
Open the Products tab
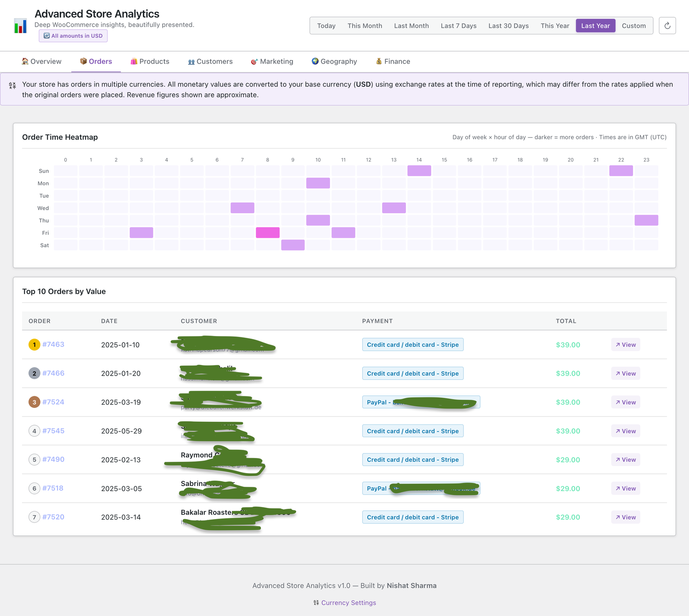pyautogui.click(x=150, y=62)
